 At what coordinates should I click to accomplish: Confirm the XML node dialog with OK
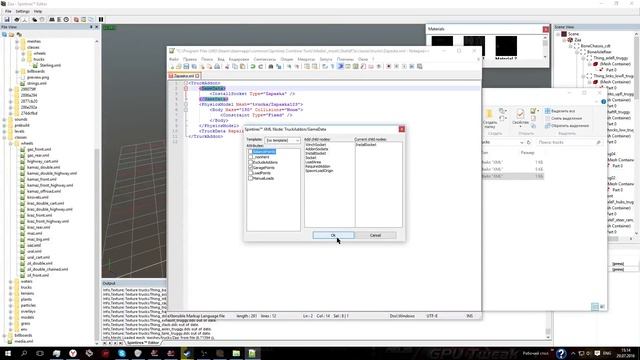point(333,236)
